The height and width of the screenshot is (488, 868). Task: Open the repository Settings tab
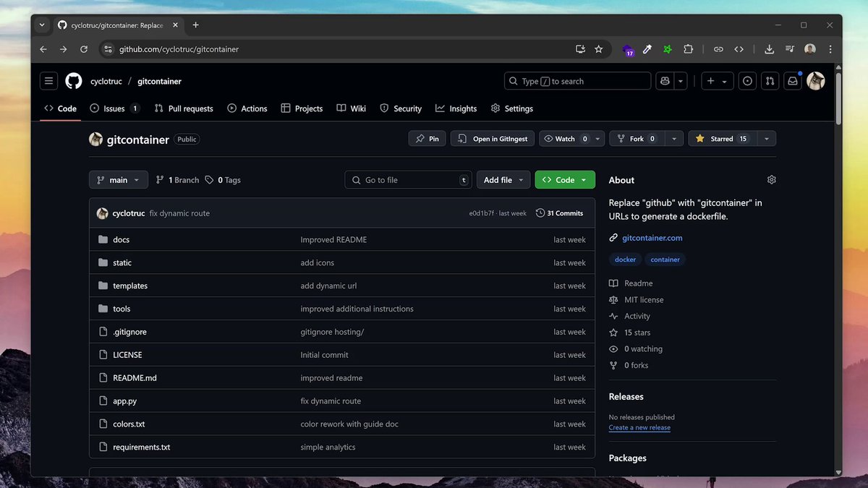tap(512, 108)
